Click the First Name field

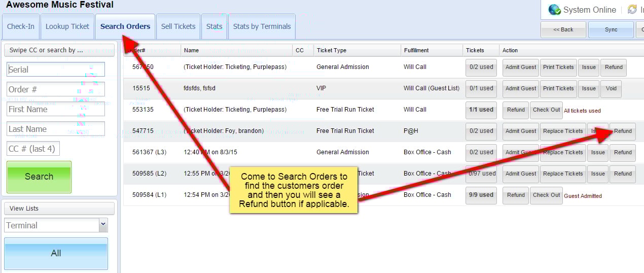(56, 109)
